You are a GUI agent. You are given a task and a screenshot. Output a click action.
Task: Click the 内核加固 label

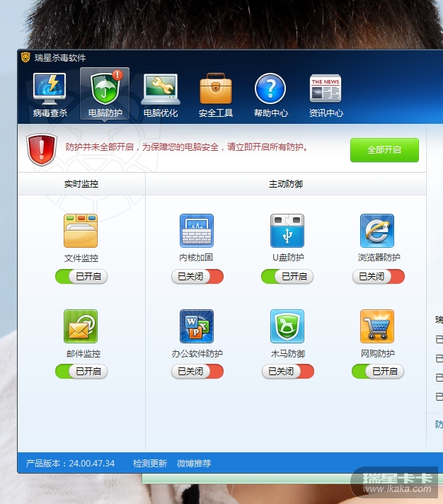coord(196,258)
